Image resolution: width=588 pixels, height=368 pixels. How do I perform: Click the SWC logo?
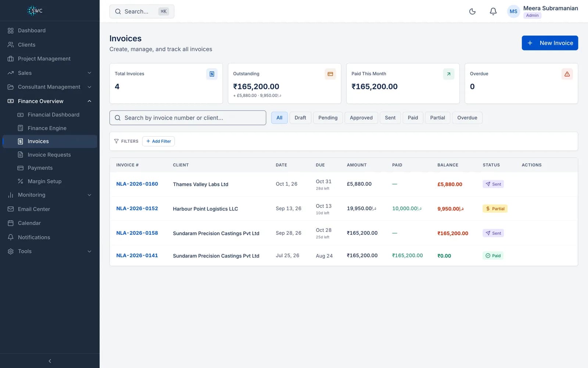[x=35, y=11]
